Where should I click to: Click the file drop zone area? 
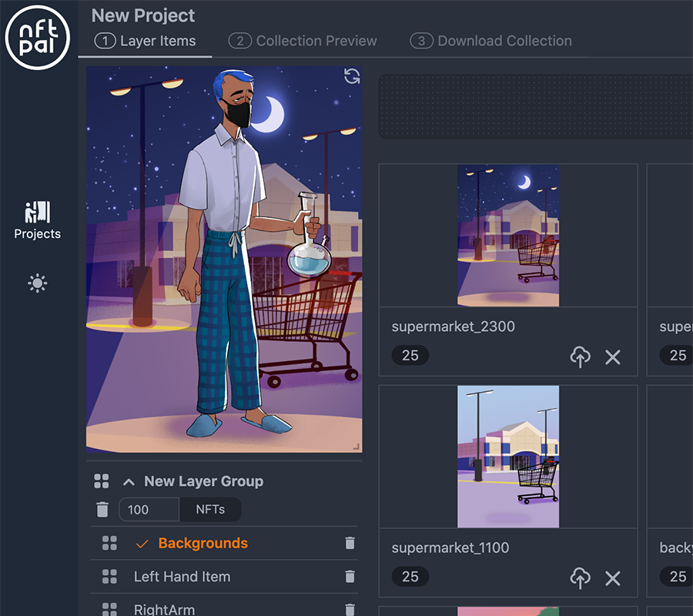(536, 106)
